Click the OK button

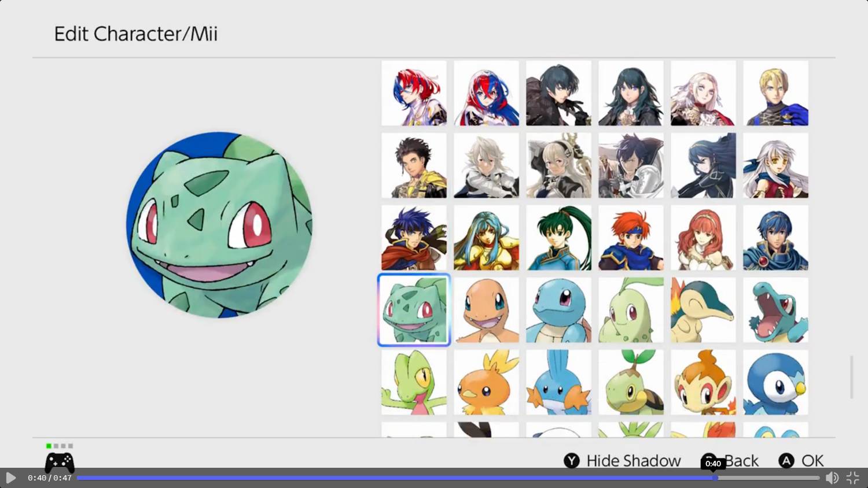coord(801,461)
